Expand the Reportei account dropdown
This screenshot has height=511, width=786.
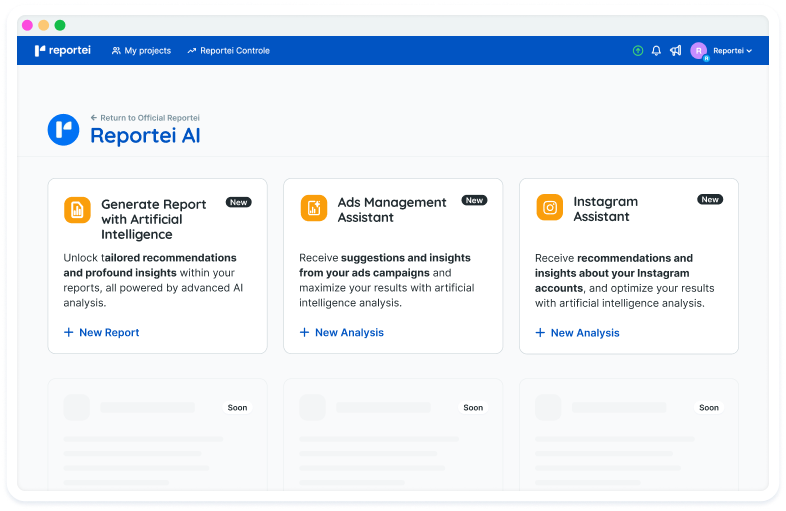click(732, 51)
